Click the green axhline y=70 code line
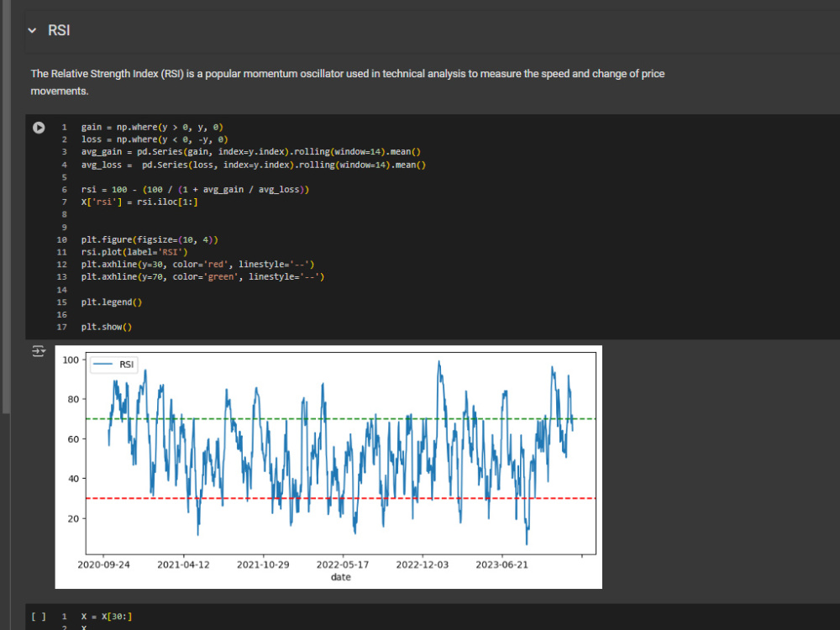 tap(202, 276)
